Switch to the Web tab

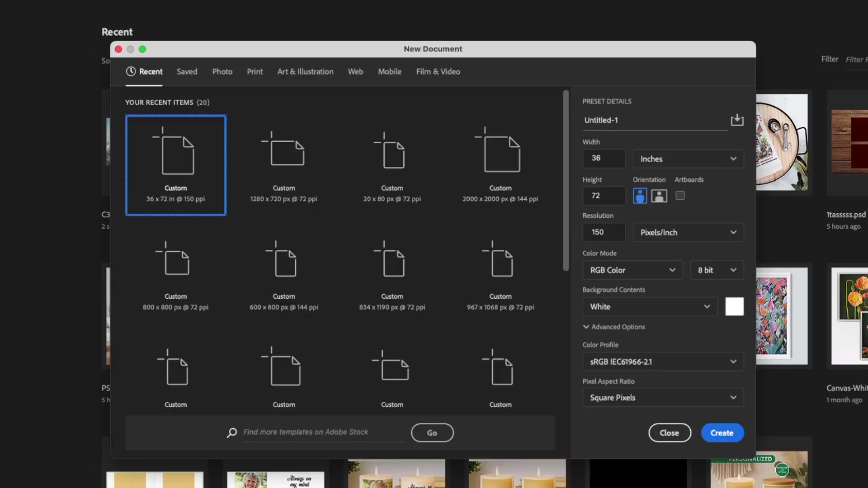[x=355, y=71]
